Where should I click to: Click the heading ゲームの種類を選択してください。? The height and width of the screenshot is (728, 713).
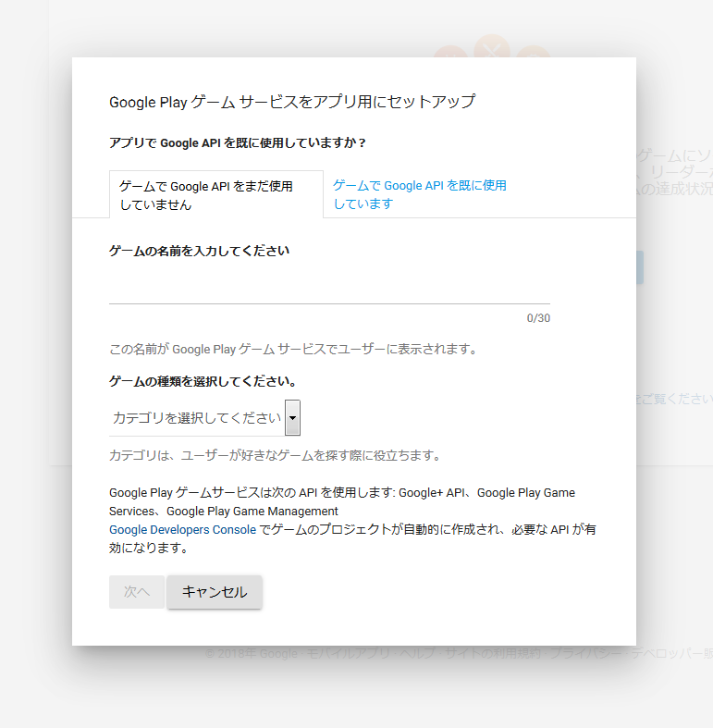(203, 382)
